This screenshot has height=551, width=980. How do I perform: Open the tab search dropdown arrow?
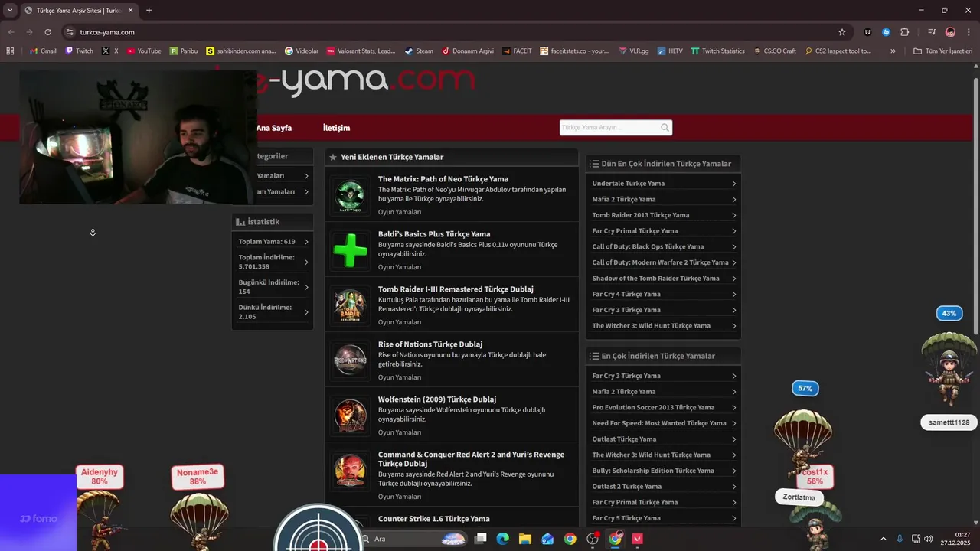(10, 10)
